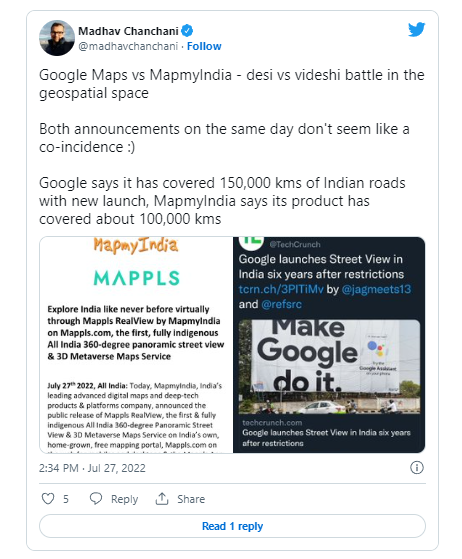Click the @jagmeets13 mention
This screenshot has width=462, height=559.
tap(376, 289)
